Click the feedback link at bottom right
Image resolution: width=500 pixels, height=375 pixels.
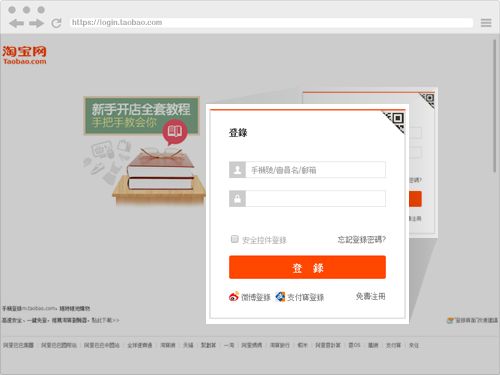click(472, 320)
